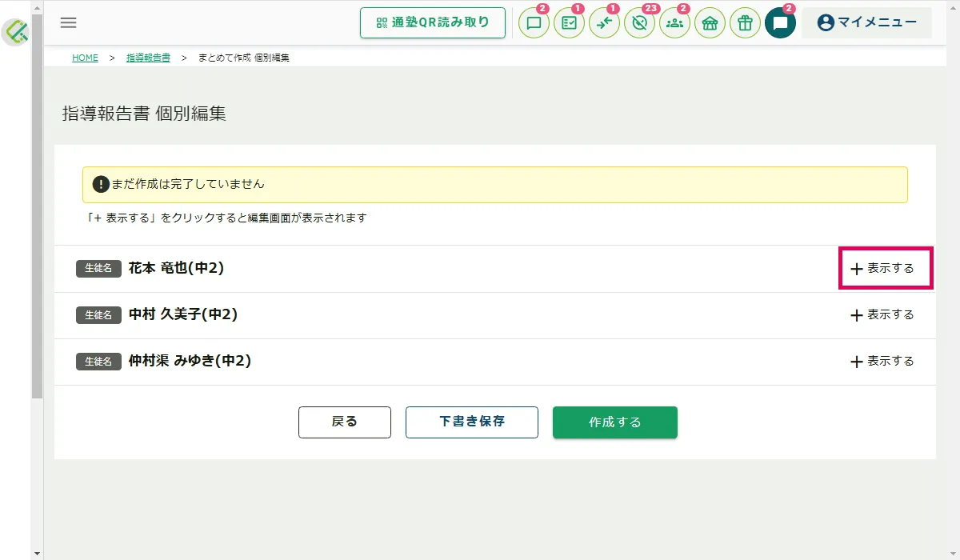960x560 pixels.
Task: Click the green app logo icon
Action: [16, 32]
